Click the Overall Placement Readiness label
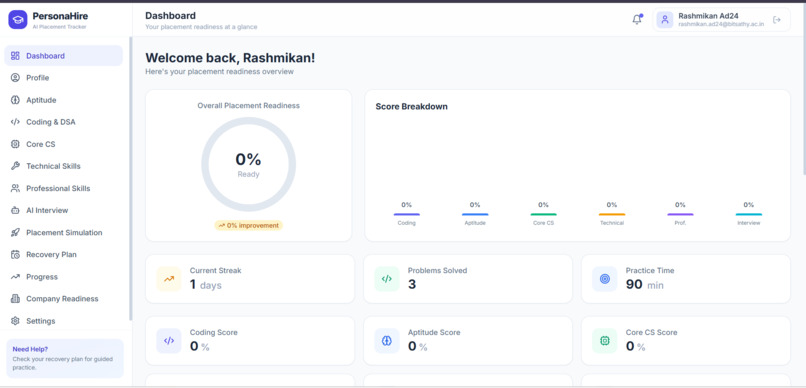Viewport: 806px width, 388px height. (248, 105)
